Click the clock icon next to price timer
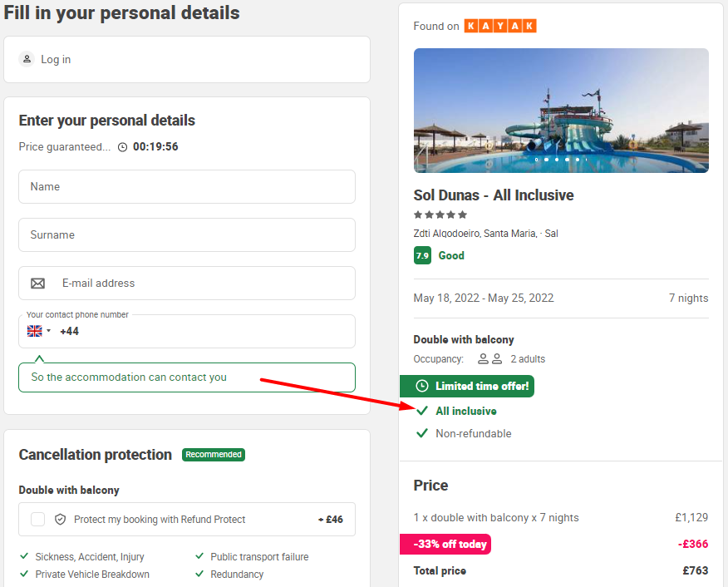The image size is (728, 587). pyautogui.click(x=122, y=147)
